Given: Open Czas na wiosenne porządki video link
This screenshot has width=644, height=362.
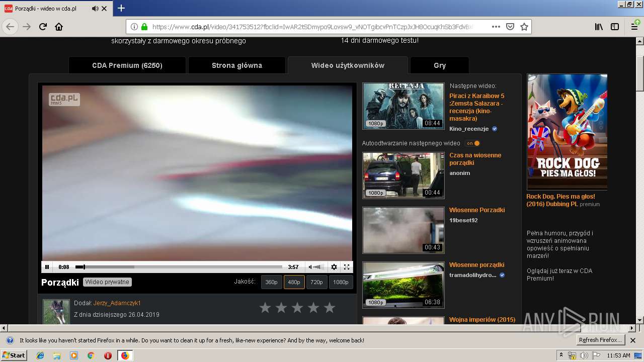Looking at the screenshot, I should (x=475, y=159).
